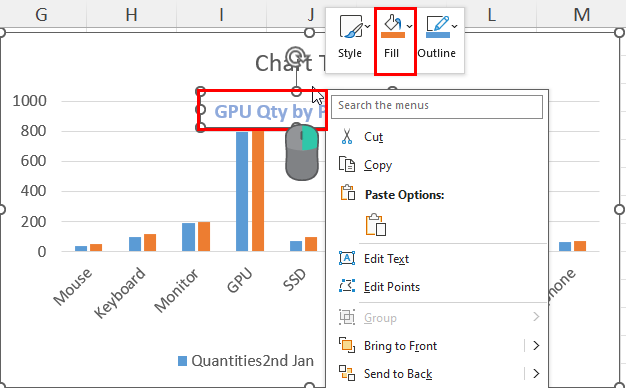Image resolution: width=626 pixels, height=388 pixels.
Task: Click the orange Fill color bar
Action: (393, 35)
